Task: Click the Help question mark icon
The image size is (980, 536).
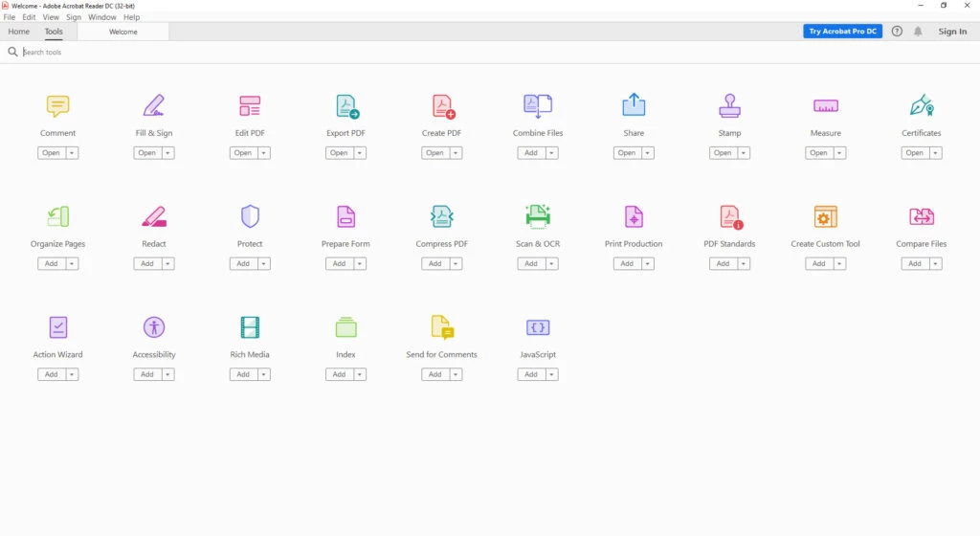Action: pos(897,32)
